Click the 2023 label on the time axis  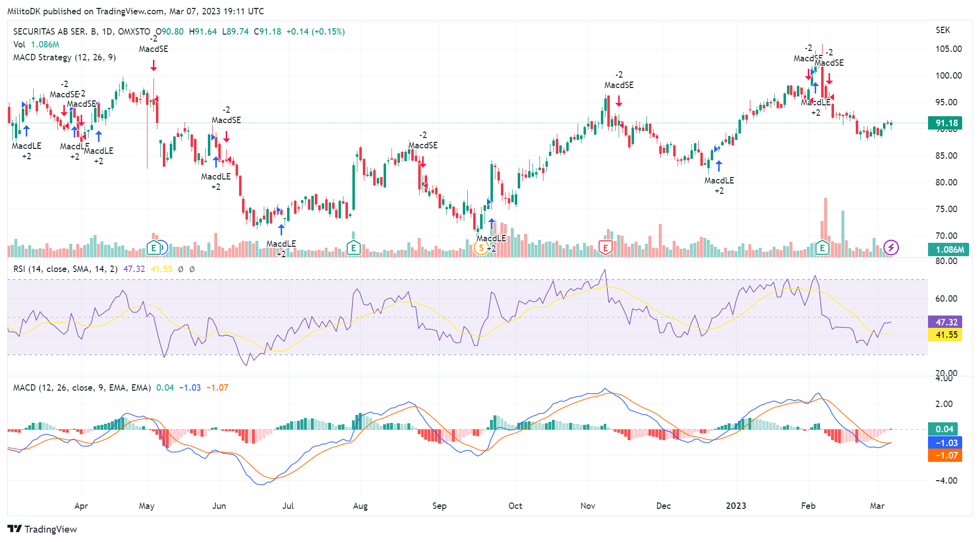coord(736,506)
